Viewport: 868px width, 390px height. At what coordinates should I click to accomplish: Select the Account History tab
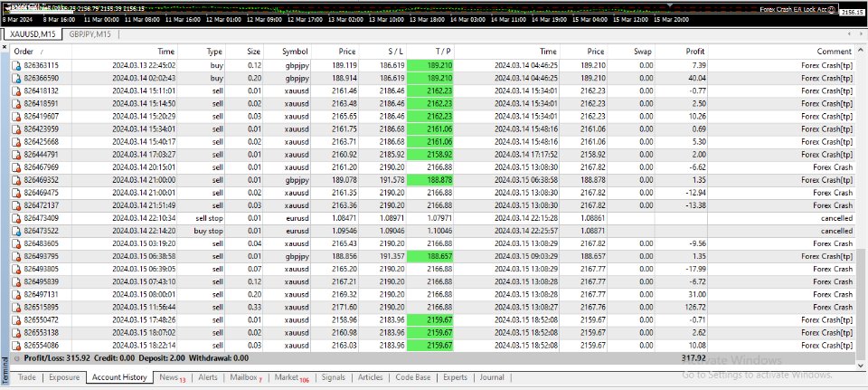119,377
